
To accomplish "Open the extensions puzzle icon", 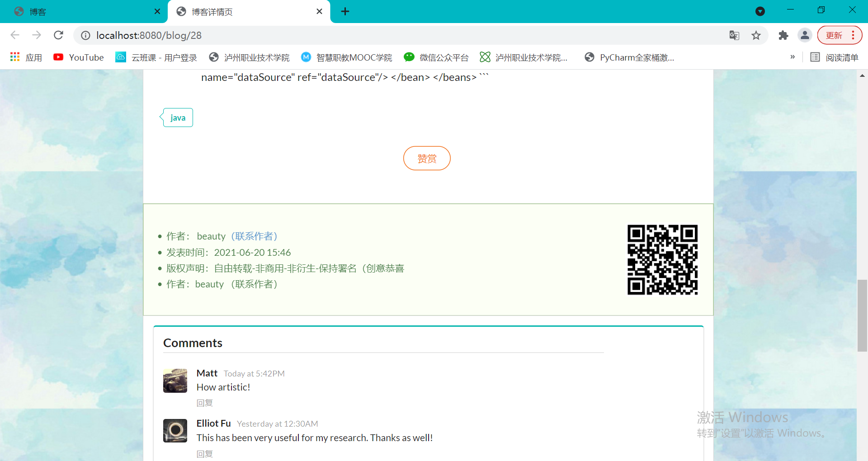I will point(783,35).
